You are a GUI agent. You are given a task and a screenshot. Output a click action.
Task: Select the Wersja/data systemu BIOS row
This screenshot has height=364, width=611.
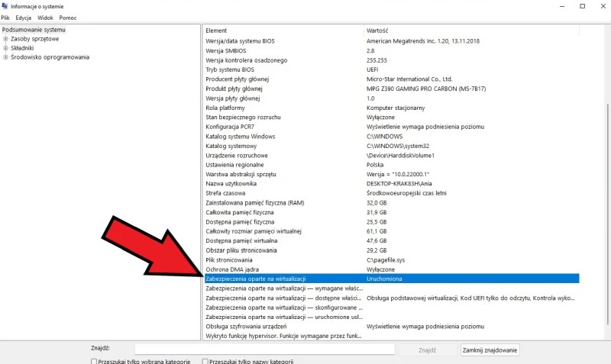tap(391, 41)
